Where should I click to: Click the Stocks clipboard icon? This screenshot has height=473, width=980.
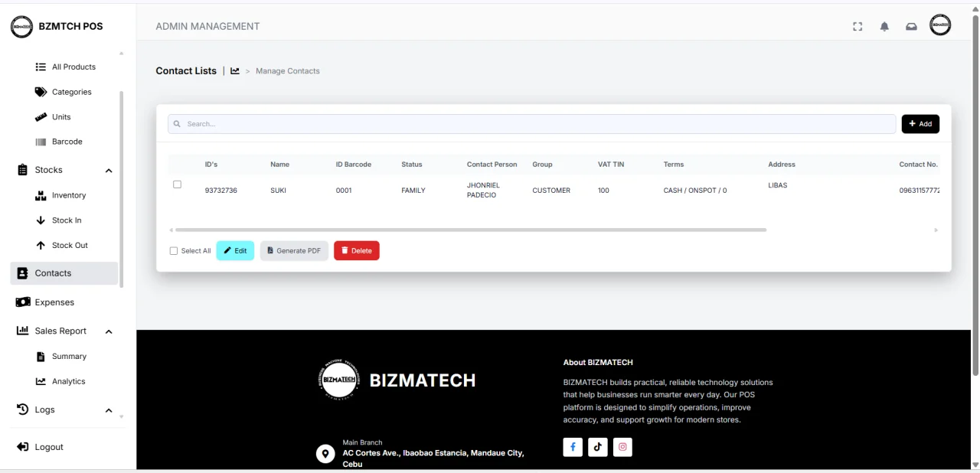point(22,170)
